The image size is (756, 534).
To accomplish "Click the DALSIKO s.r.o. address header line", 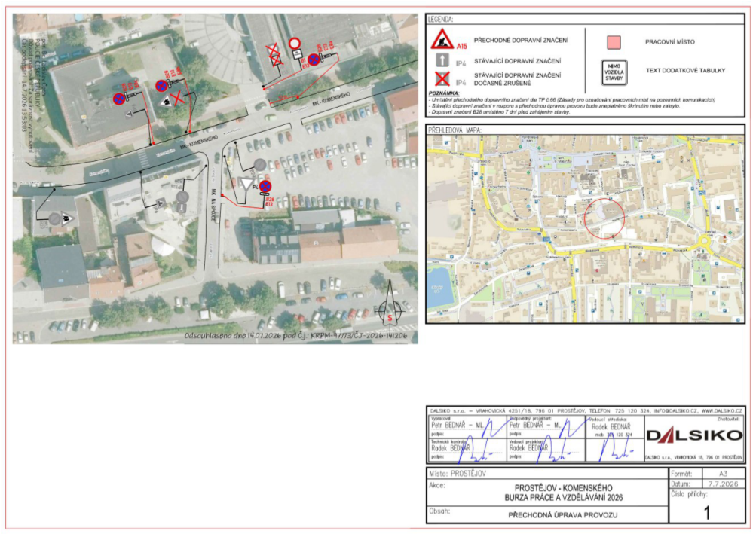I will pyautogui.click(x=586, y=411).
